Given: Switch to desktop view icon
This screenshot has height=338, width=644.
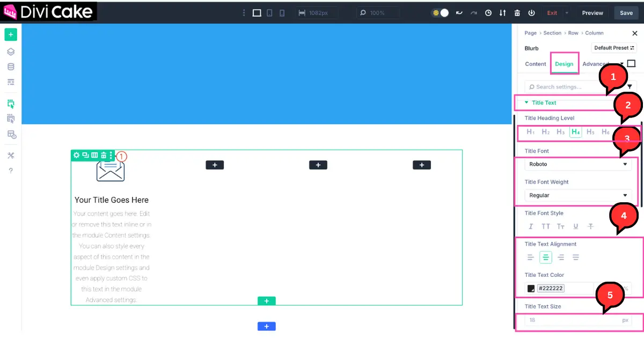Looking at the screenshot, I should [x=257, y=13].
